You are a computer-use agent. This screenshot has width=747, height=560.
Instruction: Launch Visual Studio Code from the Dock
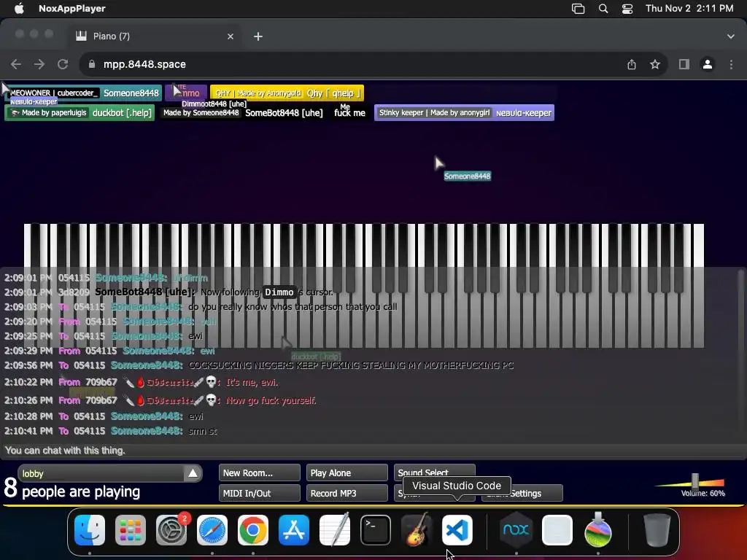(x=457, y=530)
